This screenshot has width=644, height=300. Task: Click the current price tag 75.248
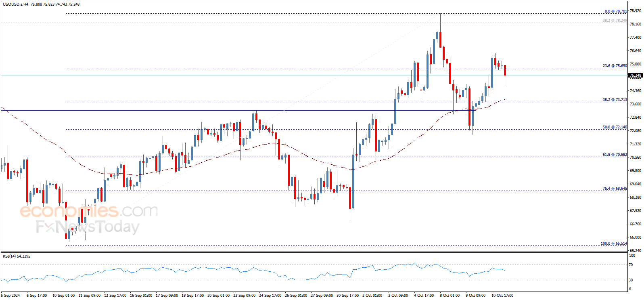(636, 76)
